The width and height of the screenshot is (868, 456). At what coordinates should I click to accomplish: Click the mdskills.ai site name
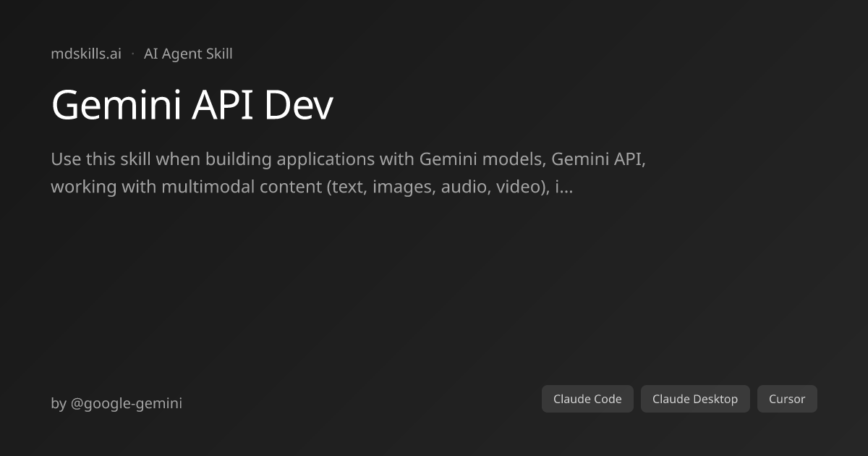coord(86,54)
